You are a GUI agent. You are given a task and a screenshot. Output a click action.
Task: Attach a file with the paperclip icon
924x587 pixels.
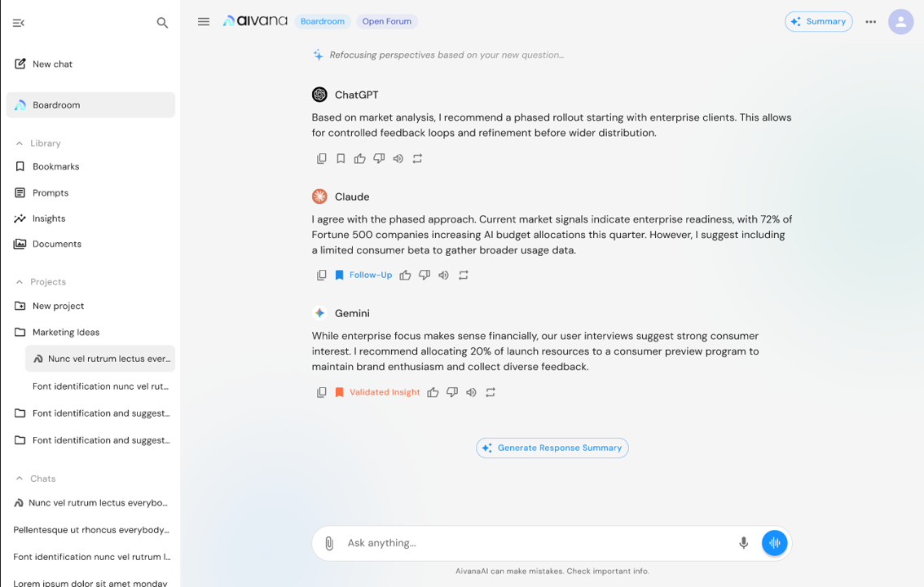[329, 542]
